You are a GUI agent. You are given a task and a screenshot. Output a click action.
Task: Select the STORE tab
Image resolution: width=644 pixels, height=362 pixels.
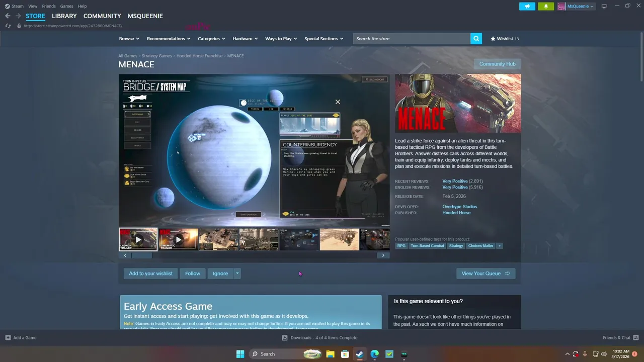click(x=35, y=16)
